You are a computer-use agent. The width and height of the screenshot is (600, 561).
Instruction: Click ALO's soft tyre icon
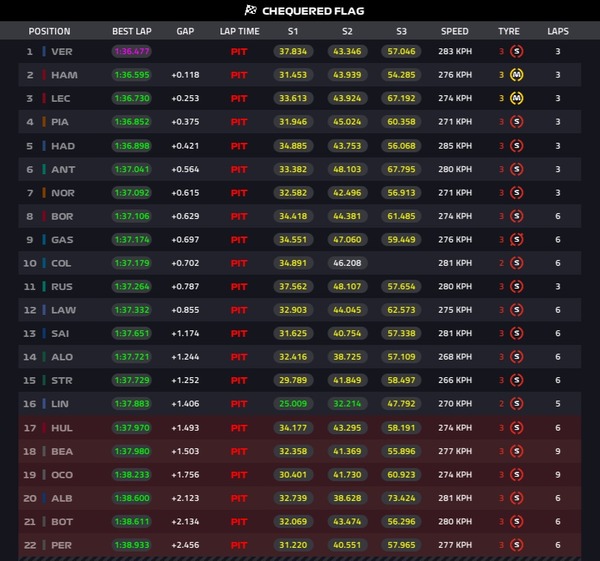[517, 357]
